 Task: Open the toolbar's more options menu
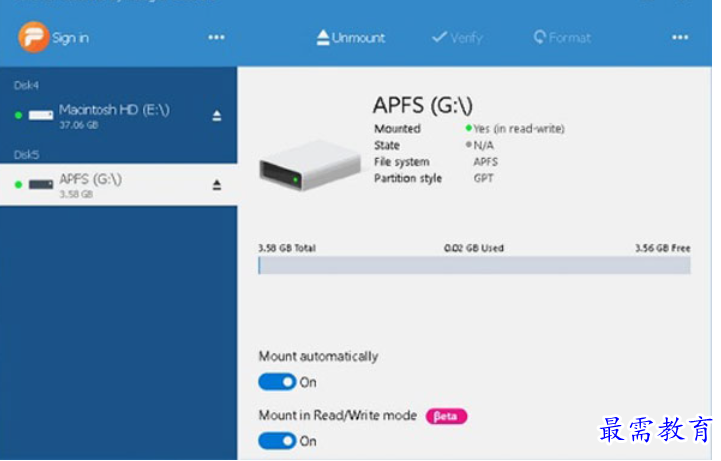click(680, 38)
